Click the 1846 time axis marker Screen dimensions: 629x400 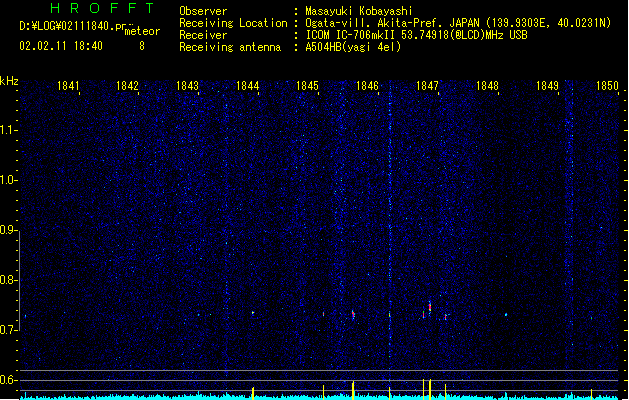coord(367,86)
